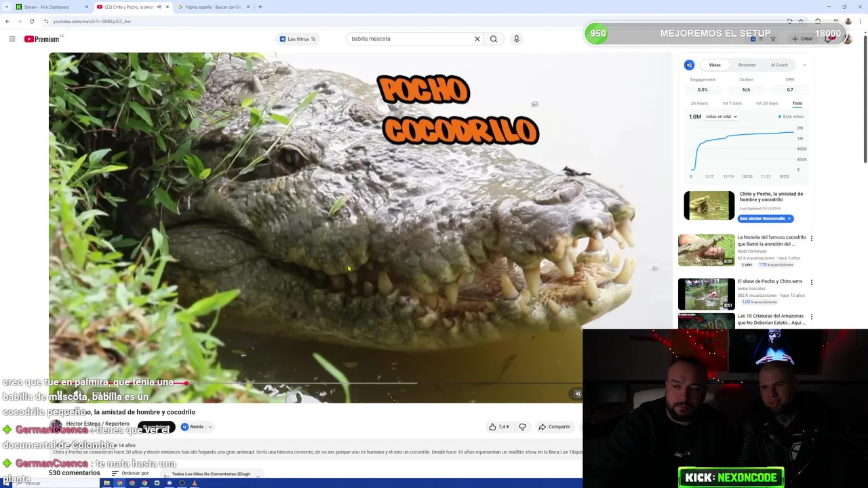The height and width of the screenshot is (488, 868).
Task: Start voice search with the microphone
Action: pyautogui.click(x=516, y=39)
